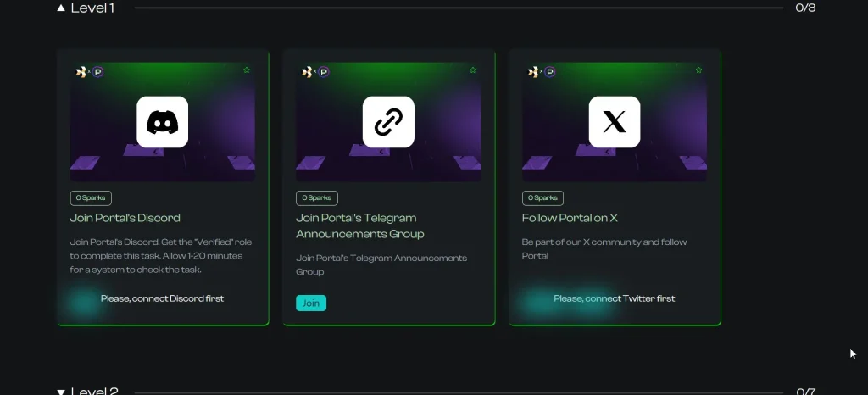Expand the Level 2 section
Viewport: 868px width, 395px height.
61,392
